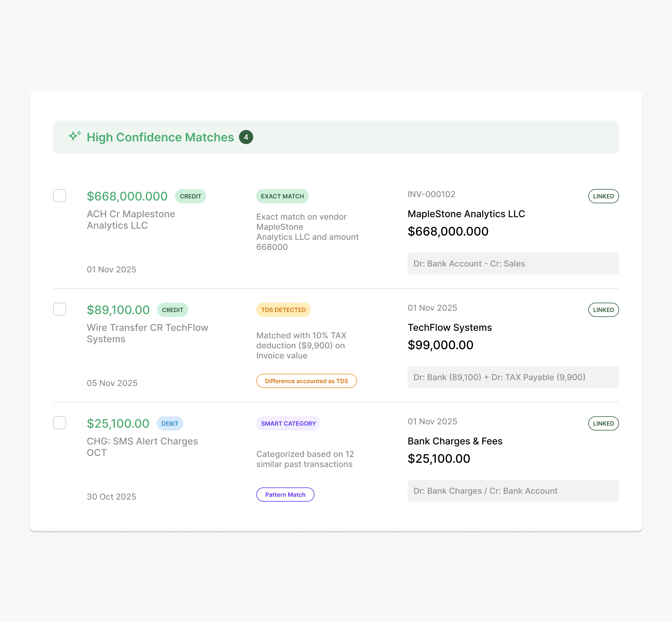Click the DEBIT badge on the SMS charges row
Screen dimensions: 672x622
click(x=170, y=423)
